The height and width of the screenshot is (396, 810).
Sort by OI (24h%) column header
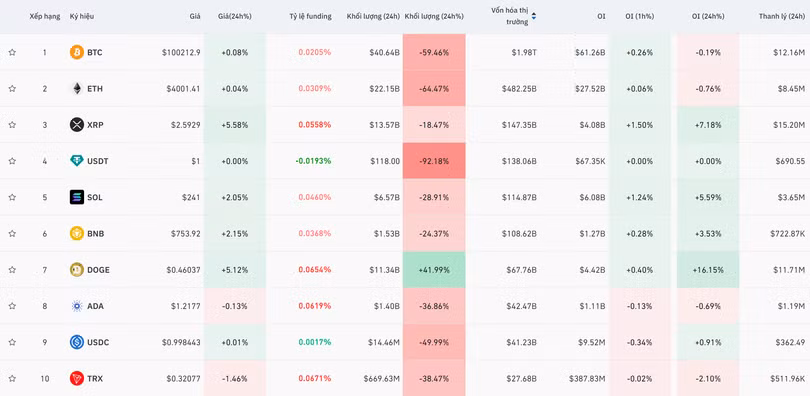point(708,17)
